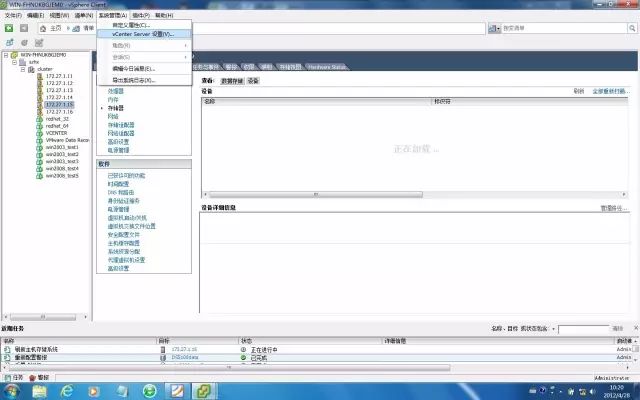Select host 172.27.1.16 in tree
The height and width of the screenshot is (400, 640).
(59, 112)
